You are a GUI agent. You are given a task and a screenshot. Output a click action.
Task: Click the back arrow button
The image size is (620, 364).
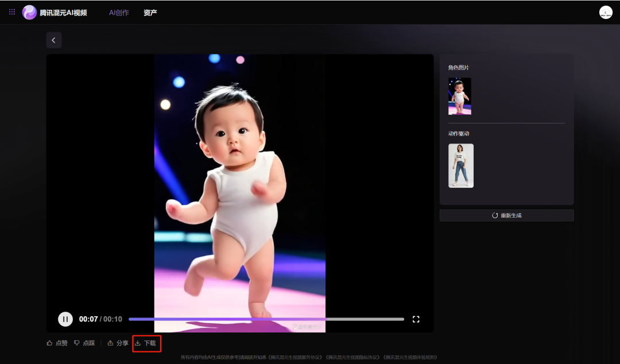pos(54,40)
